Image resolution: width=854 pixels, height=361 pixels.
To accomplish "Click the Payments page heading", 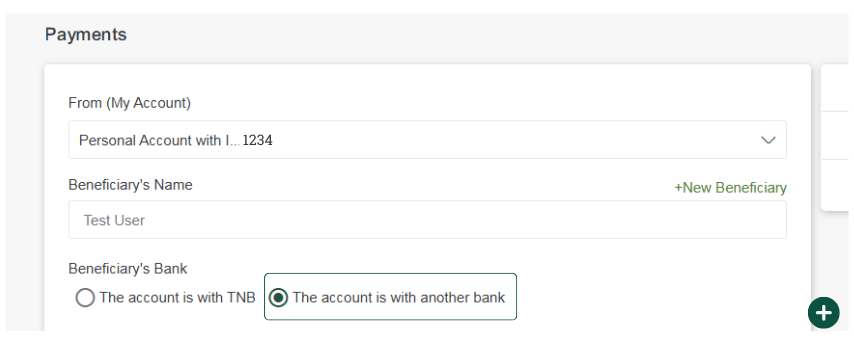I will pyautogui.click(x=86, y=34).
